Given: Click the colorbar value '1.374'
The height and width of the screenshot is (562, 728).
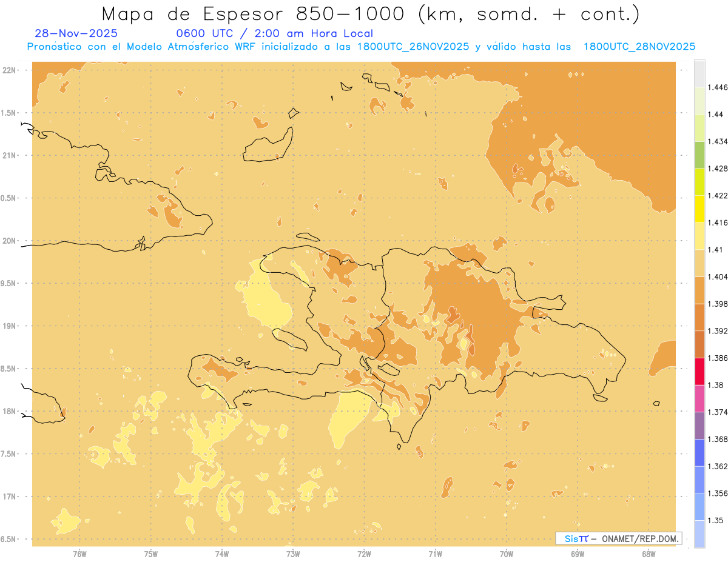Looking at the screenshot, I should [717, 412].
